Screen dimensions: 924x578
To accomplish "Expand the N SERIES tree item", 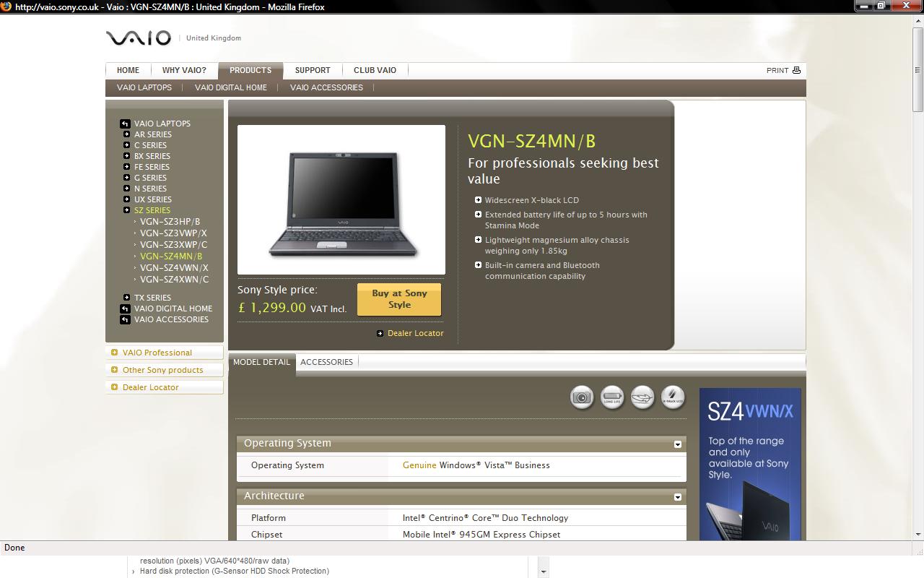I will point(127,189).
